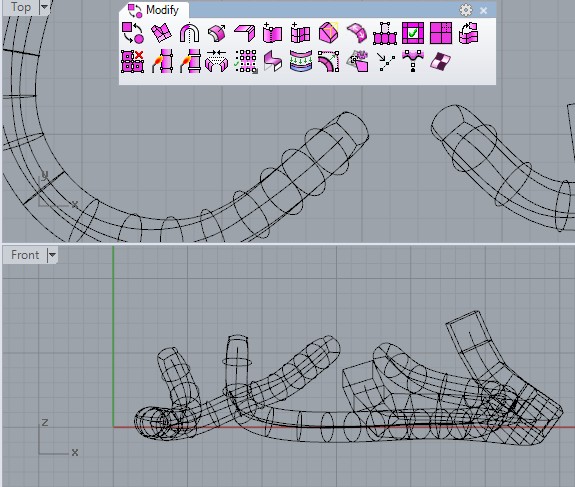Close the Modify toolbar panel

483,11
